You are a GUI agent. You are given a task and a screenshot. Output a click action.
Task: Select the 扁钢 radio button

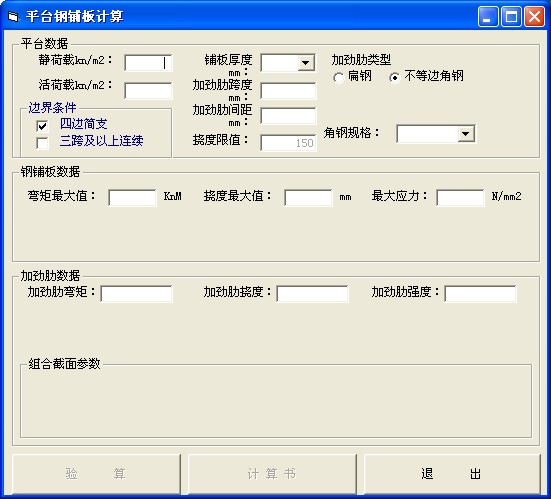(338, 77)
